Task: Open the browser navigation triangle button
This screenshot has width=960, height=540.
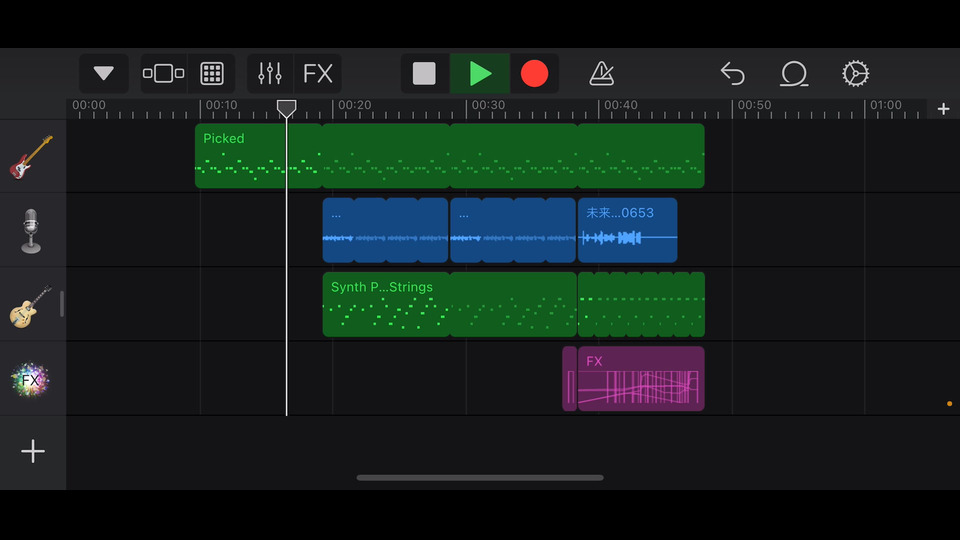Action: click(104, 73)
